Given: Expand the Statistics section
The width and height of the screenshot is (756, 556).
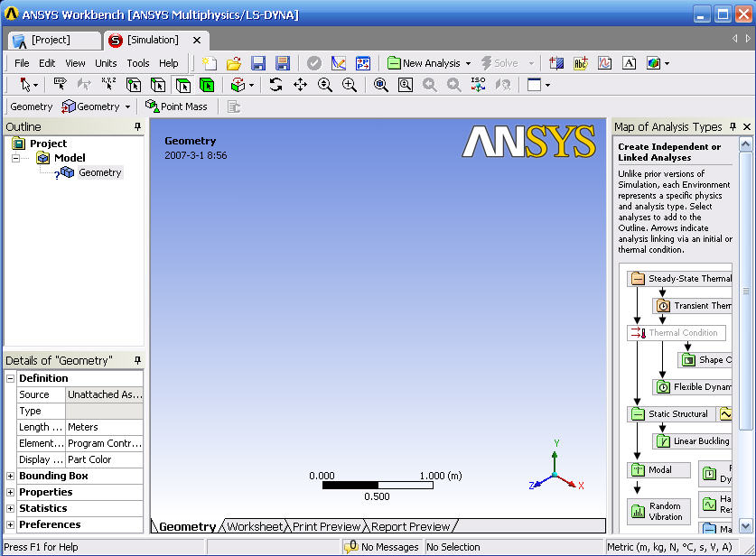Looking at the screenshot, I should tap(10, 509).
